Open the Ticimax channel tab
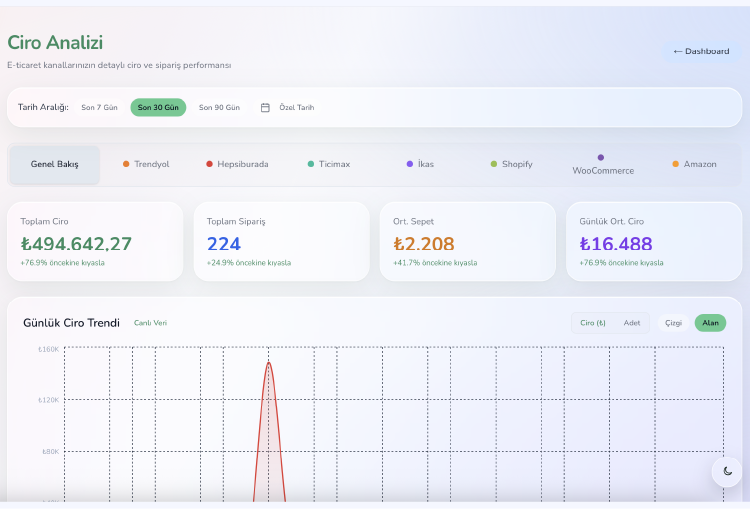The image size is (750, 509). pos(329,164)
